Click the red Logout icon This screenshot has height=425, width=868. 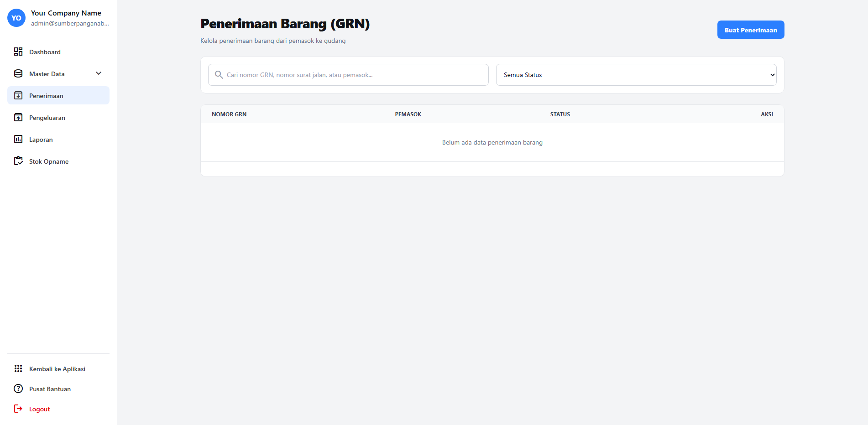[18, 409]
